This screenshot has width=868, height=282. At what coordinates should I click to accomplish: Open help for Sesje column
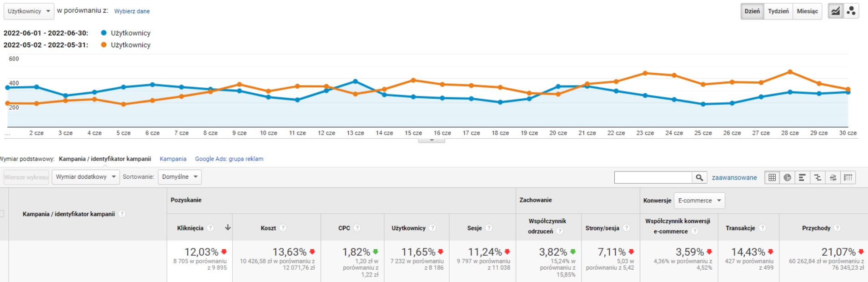tap(489, 228)
